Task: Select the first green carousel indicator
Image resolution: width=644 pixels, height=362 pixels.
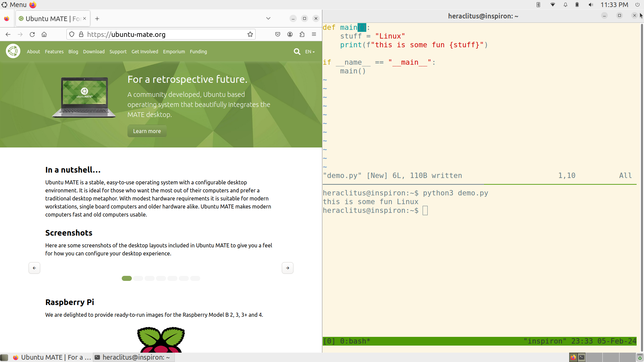Action: 127,279
